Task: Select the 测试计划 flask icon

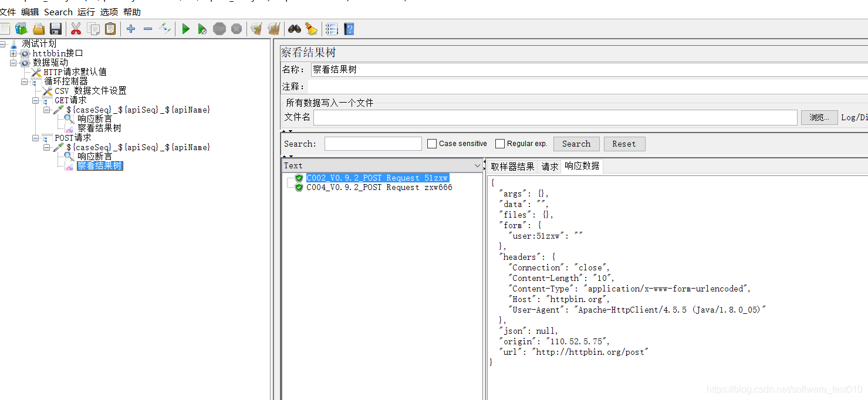Action: coord(15,44)
